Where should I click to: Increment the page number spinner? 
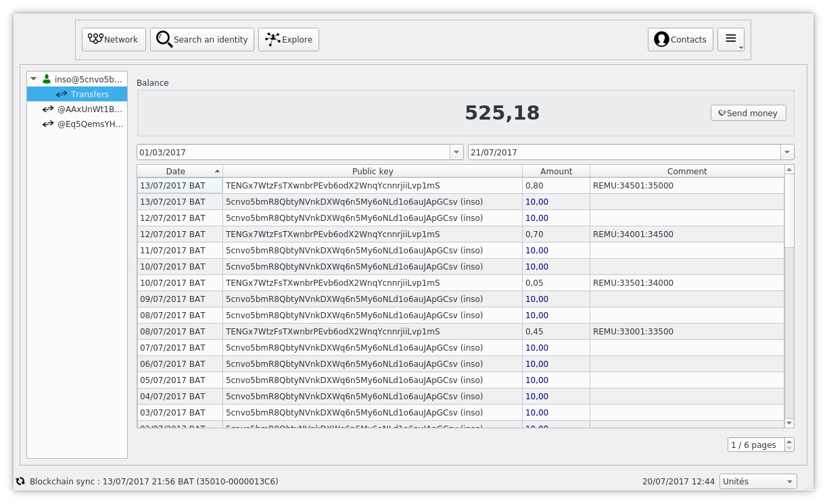pyautogui.click(x=789, y=441)
